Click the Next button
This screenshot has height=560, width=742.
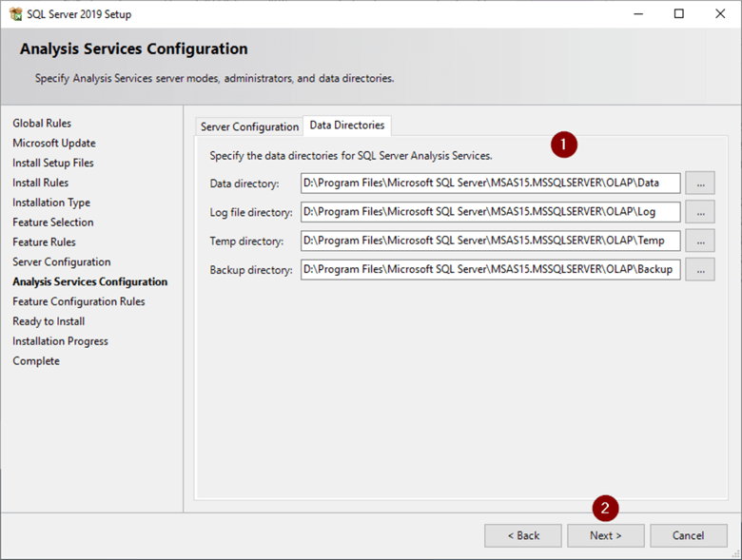[x=605, y=535]
